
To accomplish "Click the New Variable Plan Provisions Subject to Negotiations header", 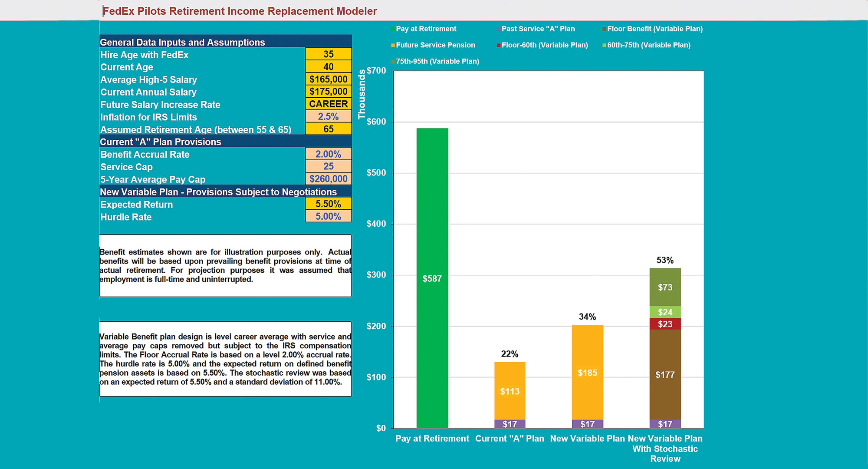I will click(x=226, y=192).
